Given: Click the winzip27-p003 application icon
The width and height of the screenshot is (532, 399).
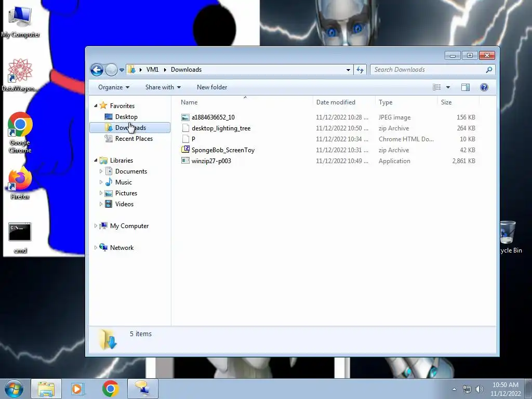Looking at the screenshot, I should tap(185, 161).
